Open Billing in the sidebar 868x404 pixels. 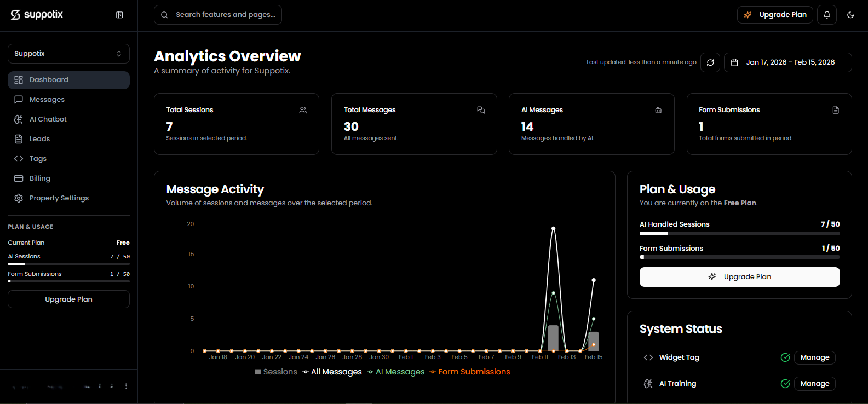coord(68,178)
